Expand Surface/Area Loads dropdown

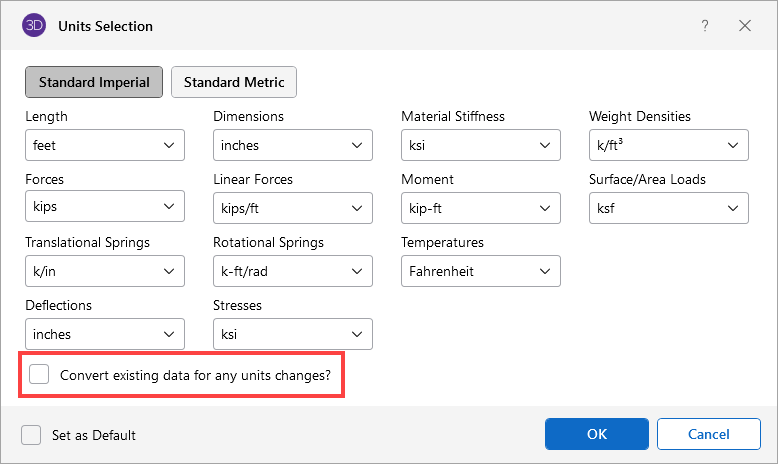pos(669,208)
